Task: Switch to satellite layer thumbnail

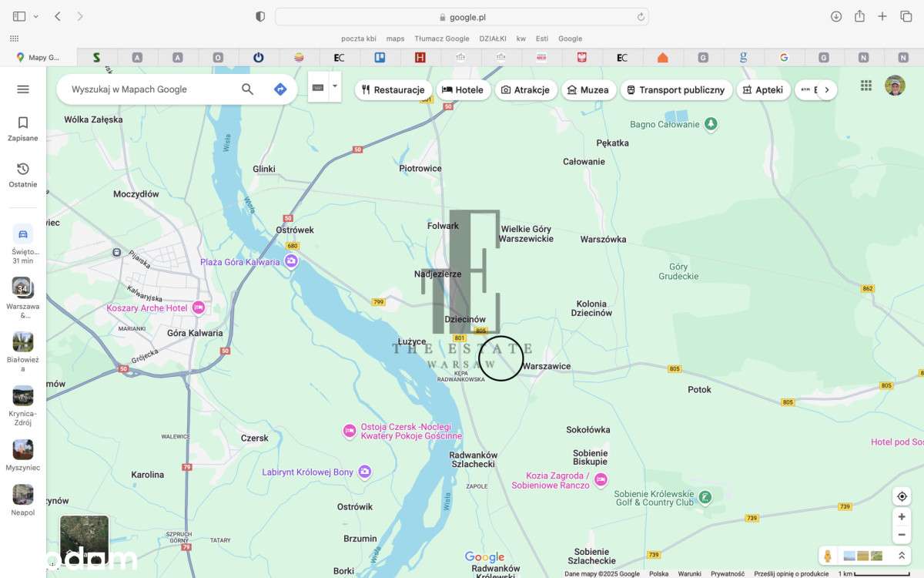Action: click(85, 539)
